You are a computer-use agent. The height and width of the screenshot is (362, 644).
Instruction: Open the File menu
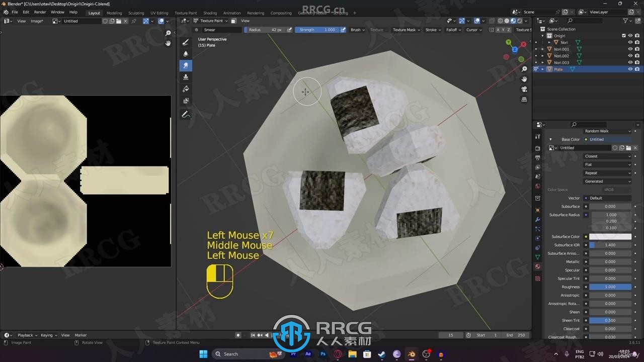[x=15, y=12]
